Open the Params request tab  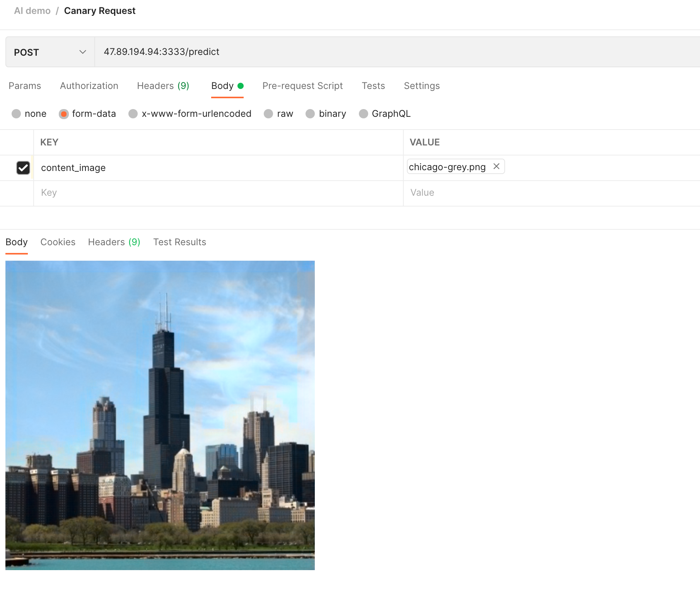tap(25, 86)
